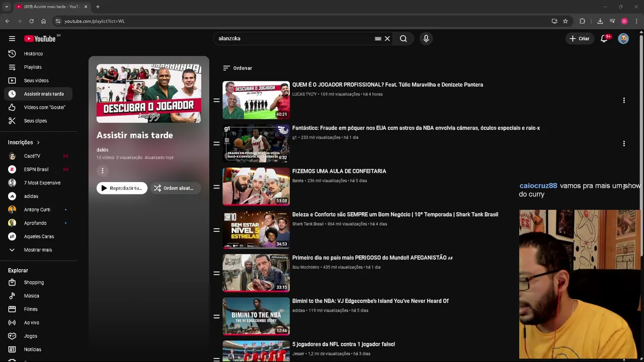Open Notícias in Explorar
This screenshot has width=644, height=362.
[x=39, y=349]
